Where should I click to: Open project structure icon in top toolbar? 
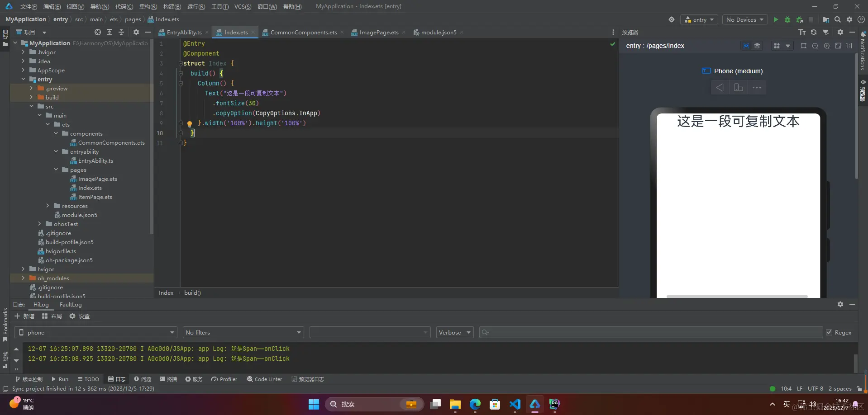point(826,19)
